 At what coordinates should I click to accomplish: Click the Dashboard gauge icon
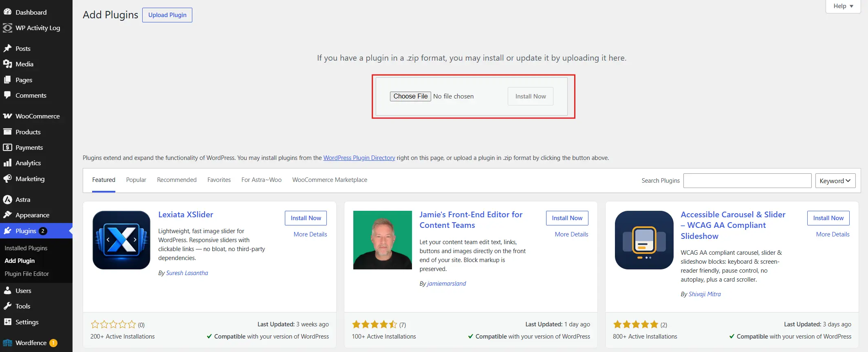tap(7, 12)
